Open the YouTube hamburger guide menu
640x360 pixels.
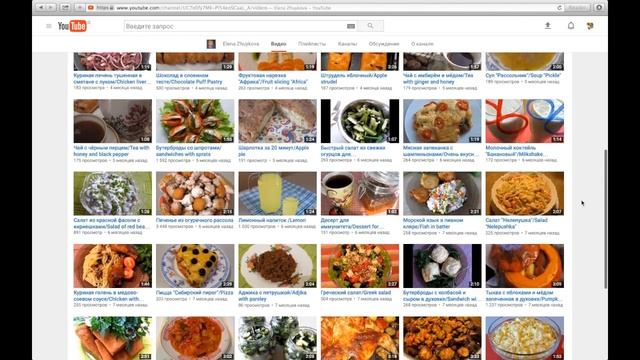tap(49, 26)
